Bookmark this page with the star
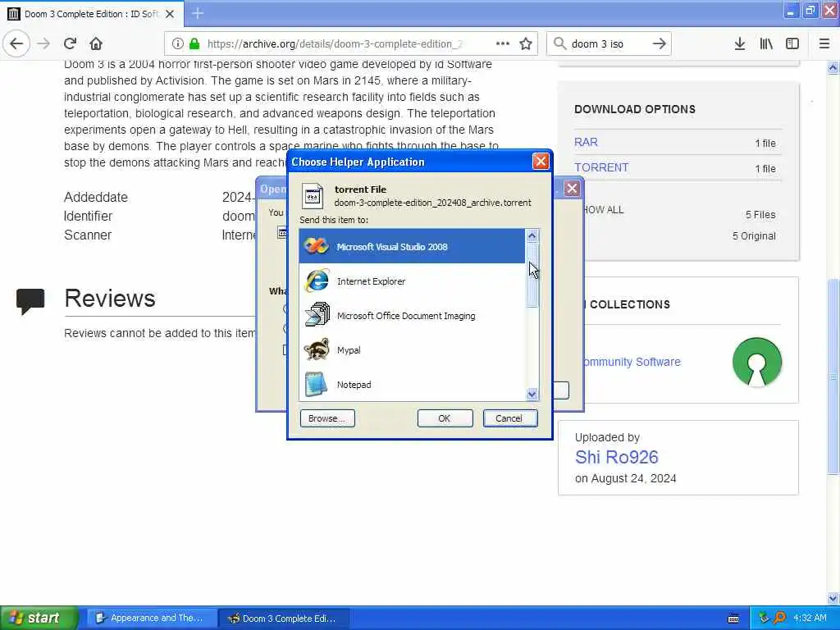 [526, 44]
